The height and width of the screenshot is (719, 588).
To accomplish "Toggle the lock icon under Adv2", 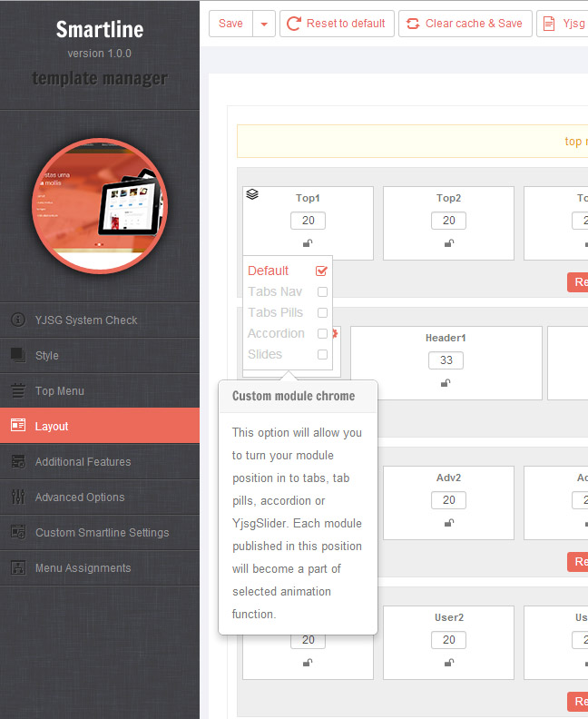I will 449,523.
